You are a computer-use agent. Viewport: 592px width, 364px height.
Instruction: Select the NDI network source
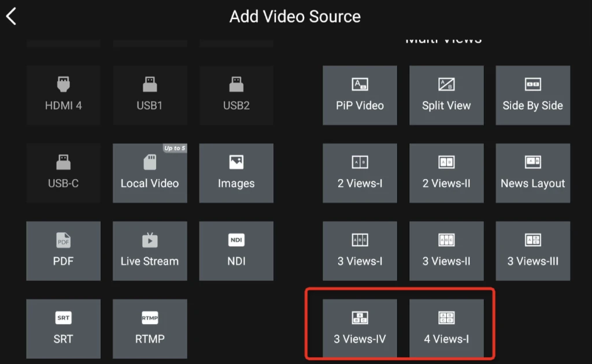[236, 251]
